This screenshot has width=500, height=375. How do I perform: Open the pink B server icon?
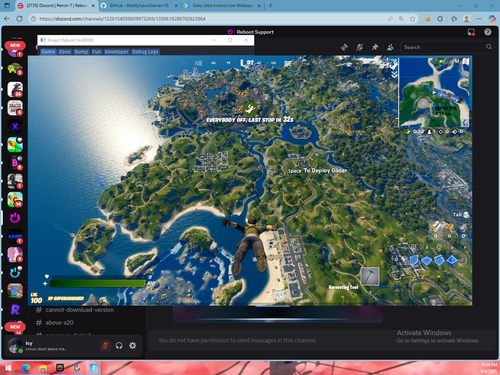coord(15,163)
